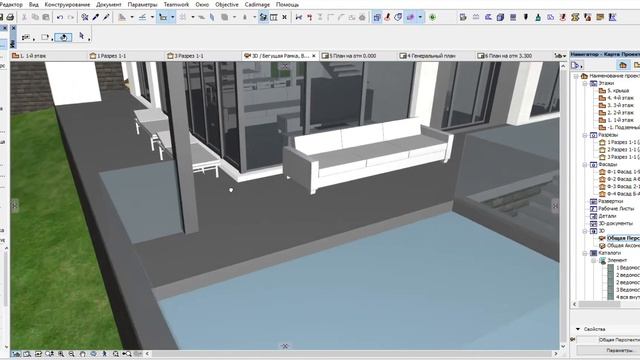This screenshot has height=360, width=640.
Task: Click the Zoom In magnifier in bottom bar
Action: click(x=61, y=354)
